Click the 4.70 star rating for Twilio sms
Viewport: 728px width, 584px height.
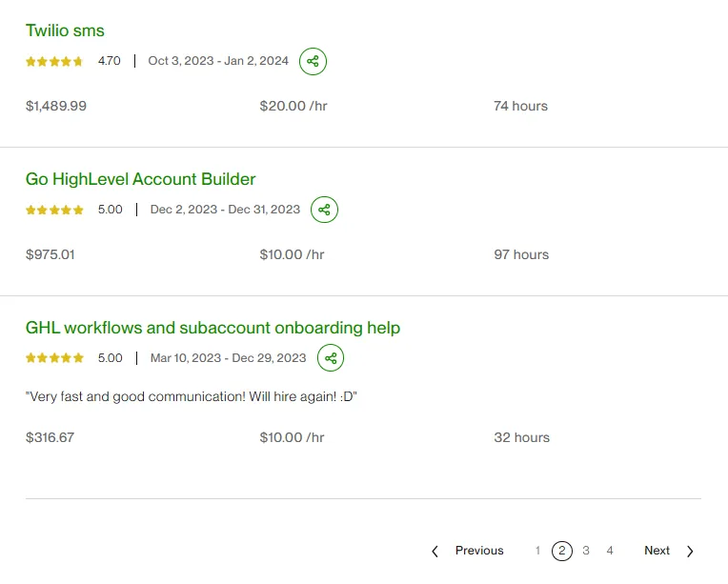pos(54,61)
